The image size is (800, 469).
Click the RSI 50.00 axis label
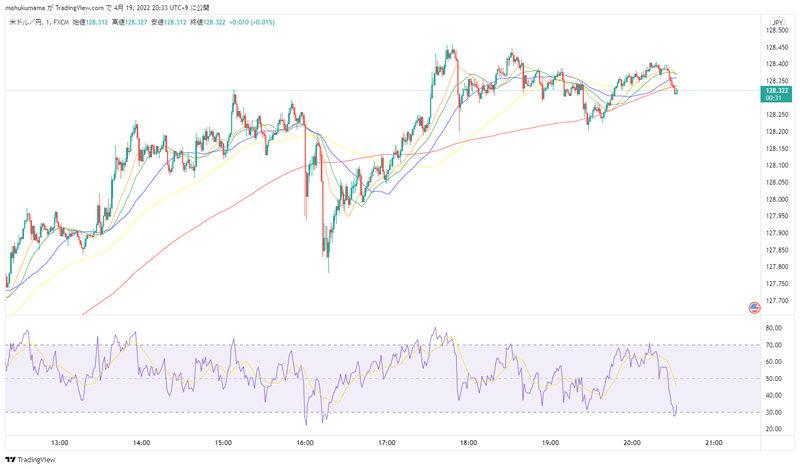point(774,379)
